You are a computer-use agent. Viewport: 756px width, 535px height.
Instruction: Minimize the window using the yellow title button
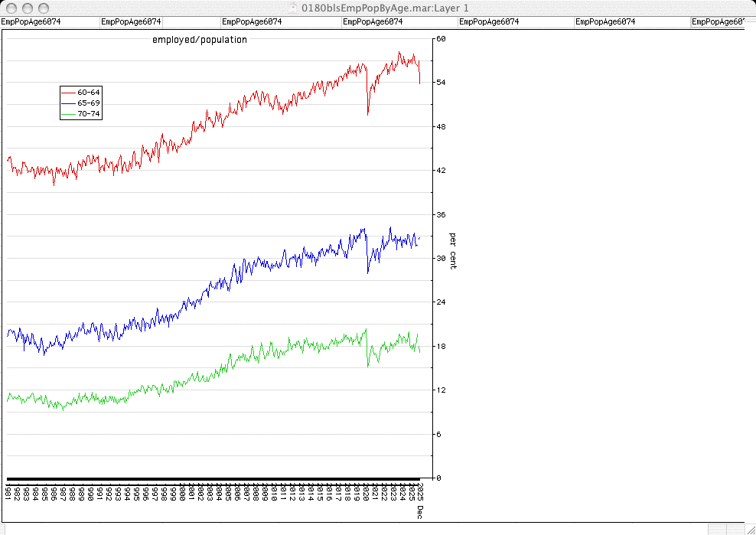[x=26, y=8]
